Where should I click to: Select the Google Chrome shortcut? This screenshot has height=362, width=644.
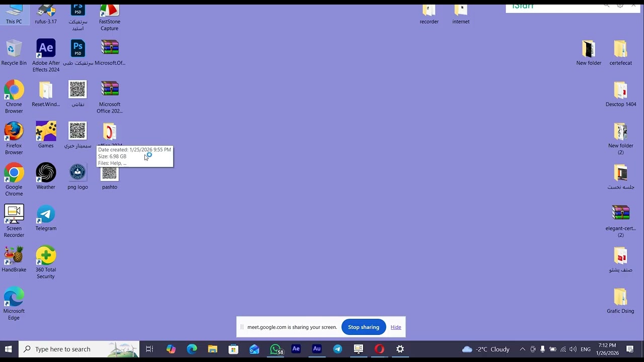click(14, 179)
